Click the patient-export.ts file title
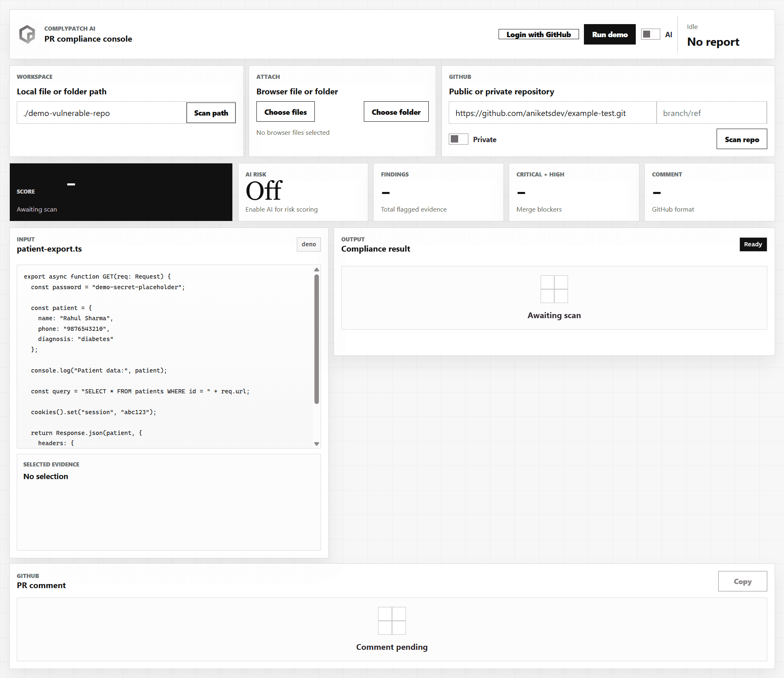Viewport: 784px width, 678px height. [x=49, y=249]
